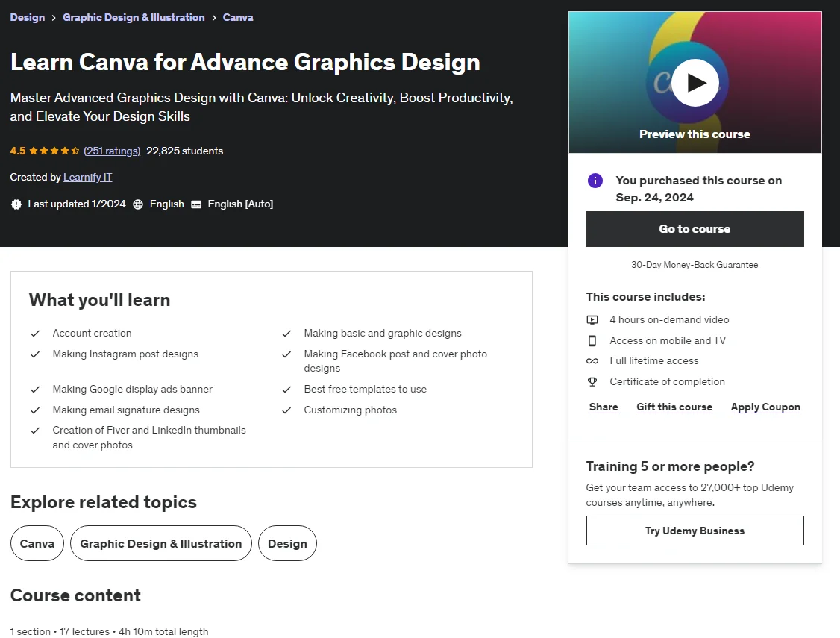Viewport: 840px width, 638px height.
Task: Click the trophy certificate icon
Action: (x=592, y=382)
